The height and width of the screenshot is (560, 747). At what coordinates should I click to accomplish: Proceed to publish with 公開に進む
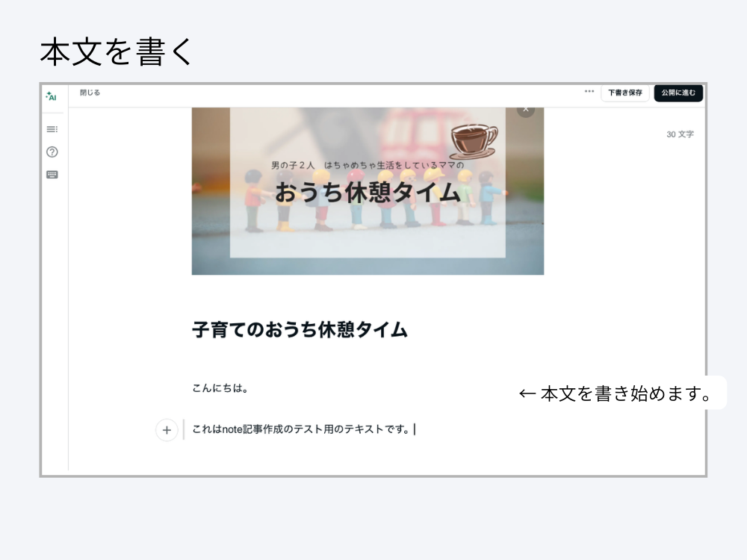(678, 93)
